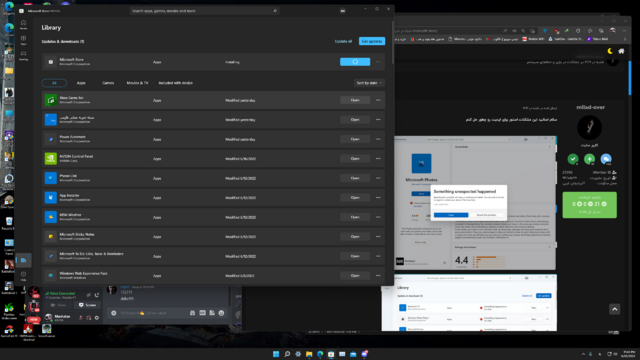This screenshot has width=640, height=360.
Task: Click the attach plus icon in Discord message box
Action: coord(114,313)
